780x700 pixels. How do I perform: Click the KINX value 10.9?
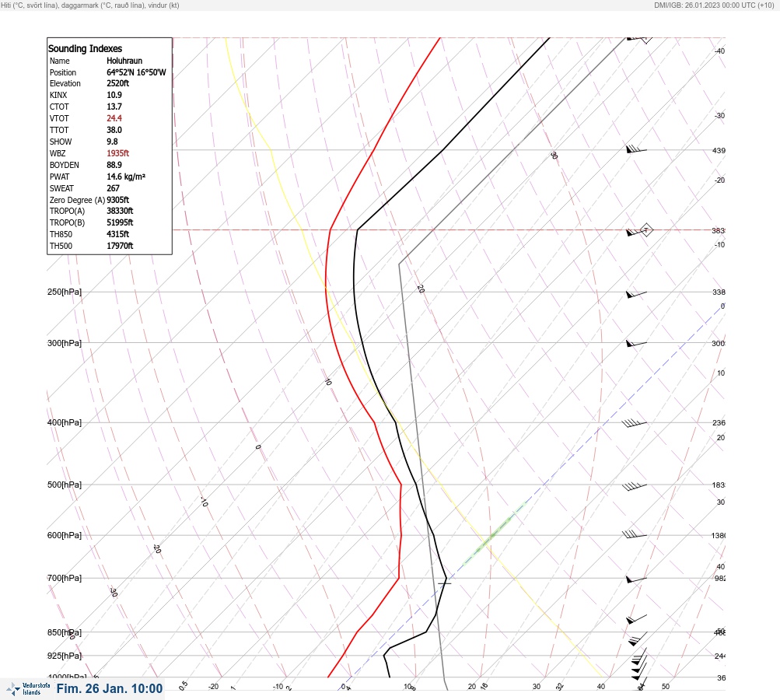click(114, 95)
